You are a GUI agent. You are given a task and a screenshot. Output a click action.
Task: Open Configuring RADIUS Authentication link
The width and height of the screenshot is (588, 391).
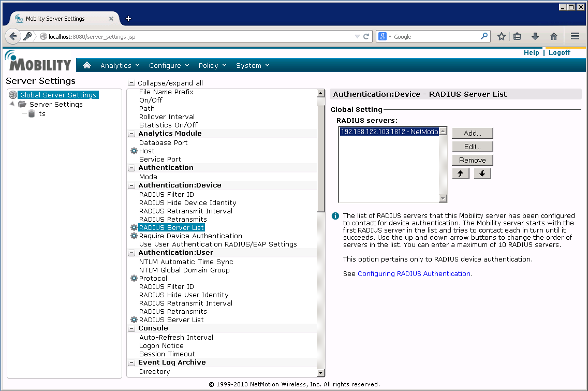tap(414, 273)
